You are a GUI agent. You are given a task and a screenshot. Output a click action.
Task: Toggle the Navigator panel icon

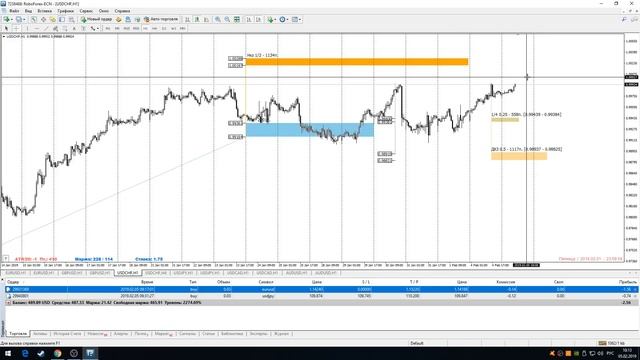53,20
